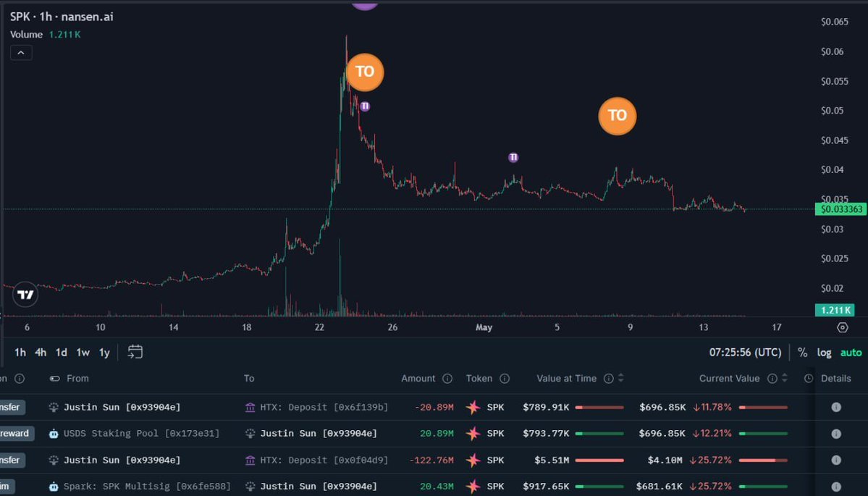Open the TradingView logo link
The width and height of the screenshot is (868, 496).
pyautogui.click(x=25, y=295)
